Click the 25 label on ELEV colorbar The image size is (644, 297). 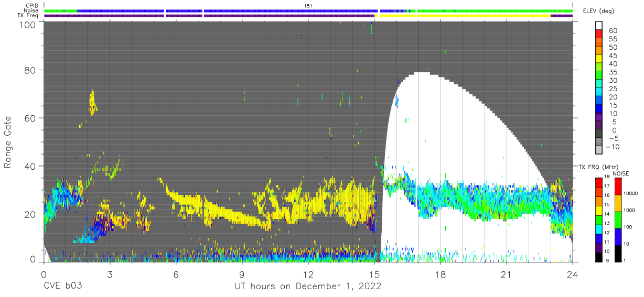(613, 89)
